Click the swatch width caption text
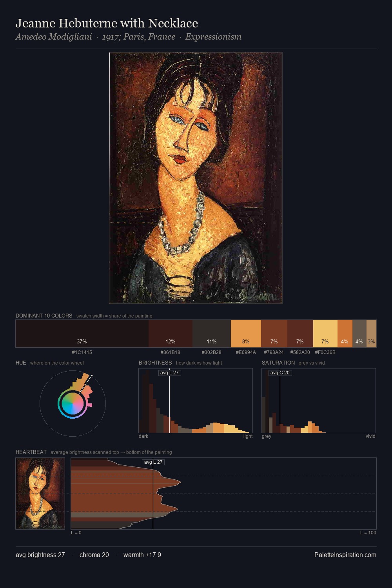This screenshot has width=392, height=588. click(x=114, y=316)
